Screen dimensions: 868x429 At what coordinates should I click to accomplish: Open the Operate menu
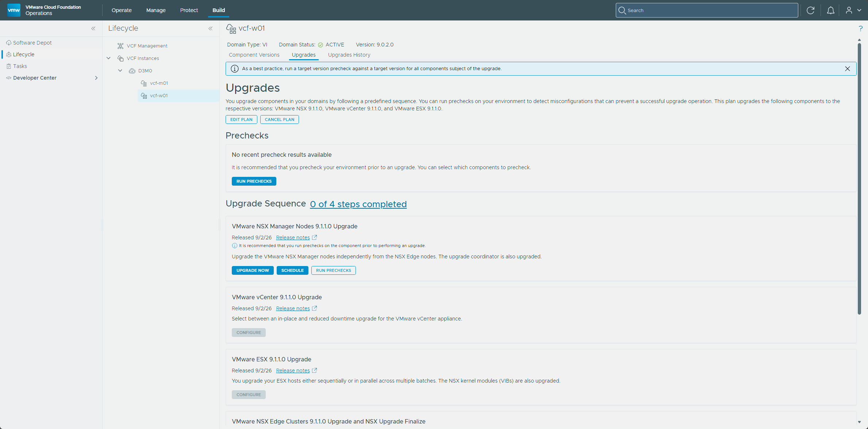point(122,10)
